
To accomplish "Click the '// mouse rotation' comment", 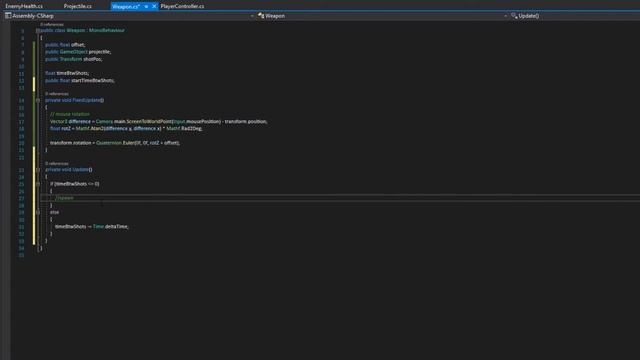I will coord(70,114).
